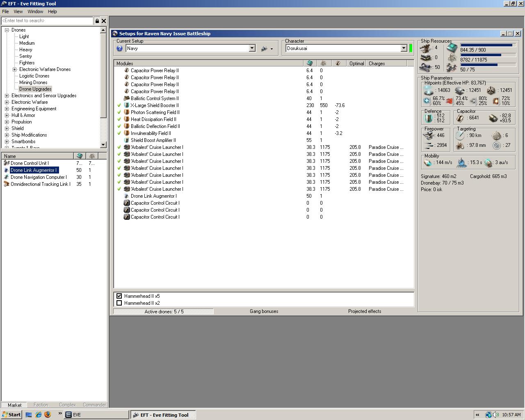Viewport: 525px width, 420px height.
Task: Clear the market search with the X icon
Action: (104, 21)
